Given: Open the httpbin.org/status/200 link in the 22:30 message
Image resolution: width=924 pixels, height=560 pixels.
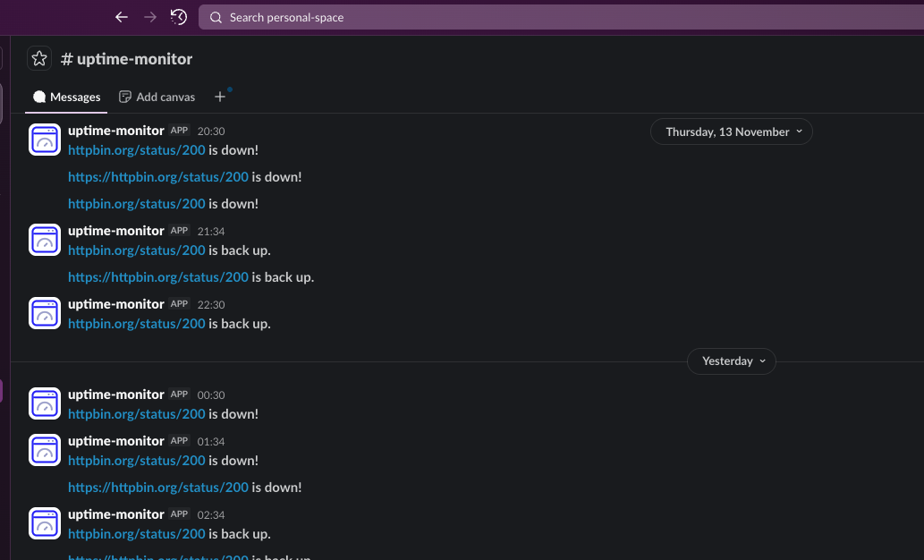Looking at the screenshot, I should point(136,323).
